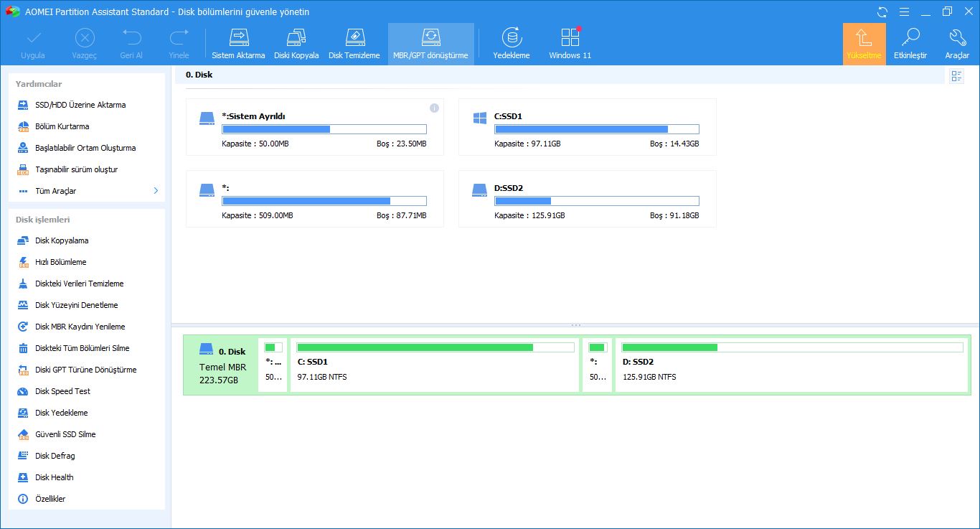Viewport: 980px width, 529px height.
Task: Click the info icon on Sistem Ayrıldı card
Action: point(434,108)
